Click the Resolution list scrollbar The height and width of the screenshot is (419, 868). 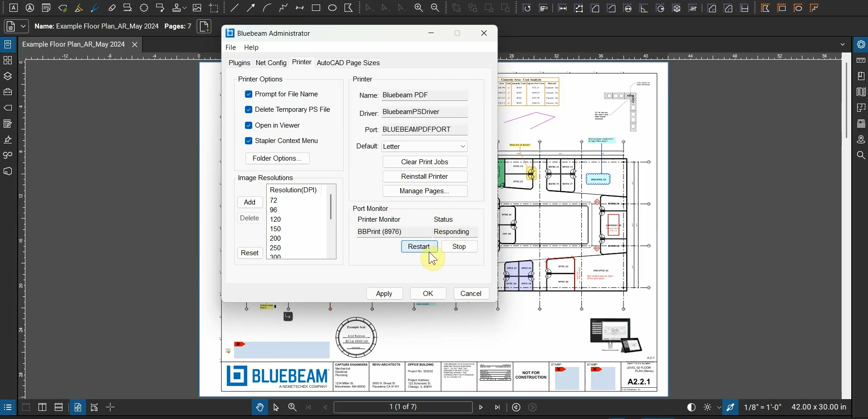tap(331, 207)
